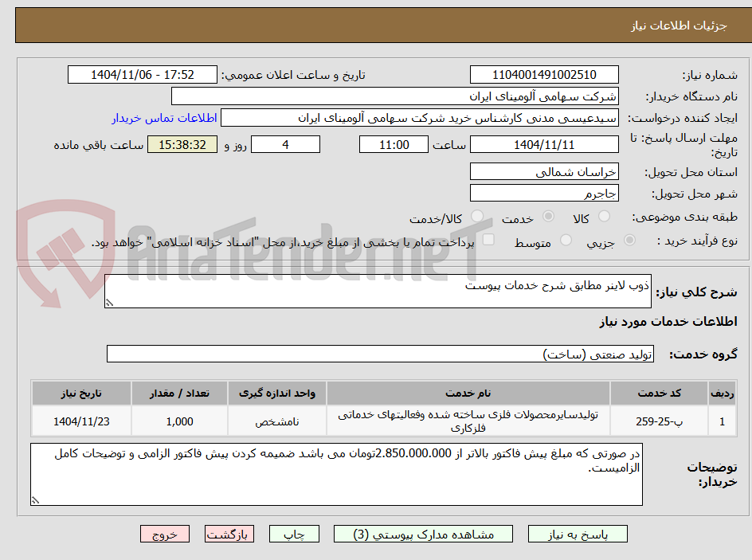Select the کالا/خدمت radio button
Viewport: 752px width, 560px height.
(x=477, y=217)
